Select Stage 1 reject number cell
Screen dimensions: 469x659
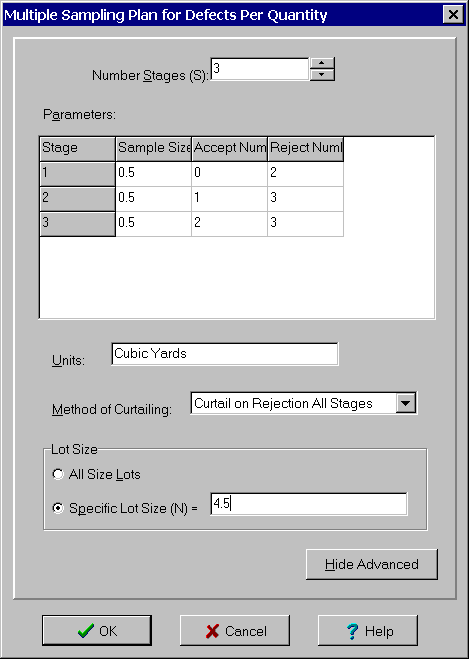pos(306,174)
